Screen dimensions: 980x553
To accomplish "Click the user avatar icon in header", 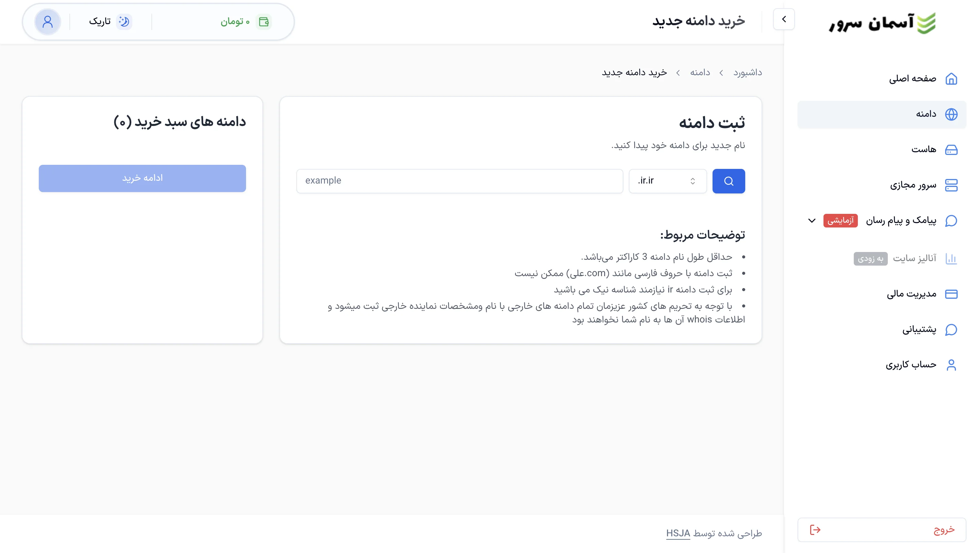I will pos(48,22).
